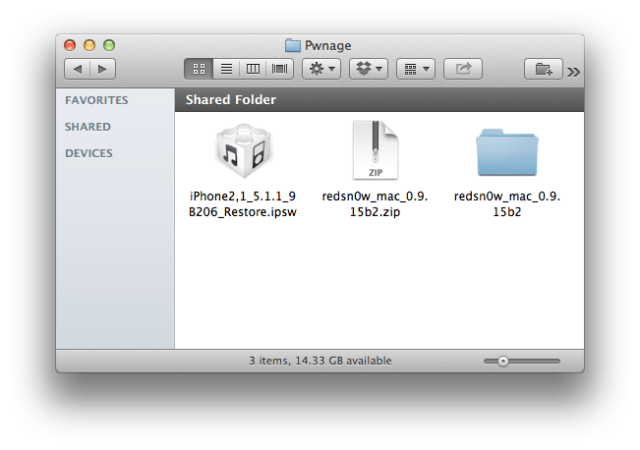
Task: Click the icon size slider
Action: (521, 360)
